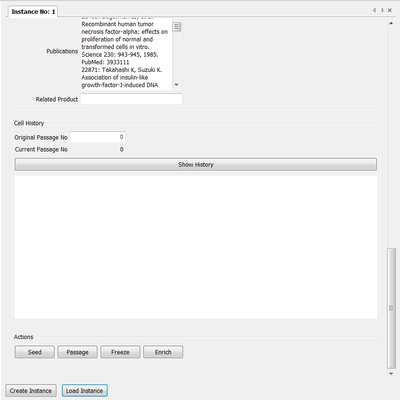Click the Enrich action button

tap(163, 352)
